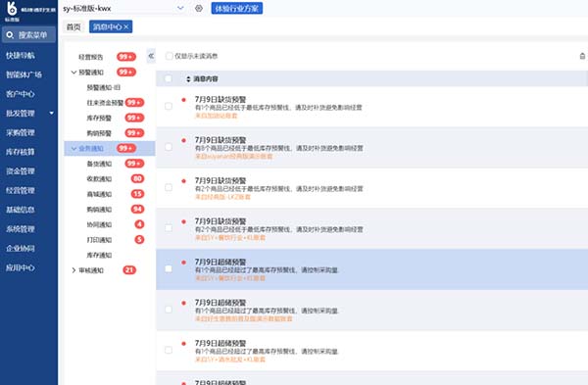Viewport: 588px width, 385px height.
Task: Select 库存通知 in the message tree
Action: [x=99, y=256]
